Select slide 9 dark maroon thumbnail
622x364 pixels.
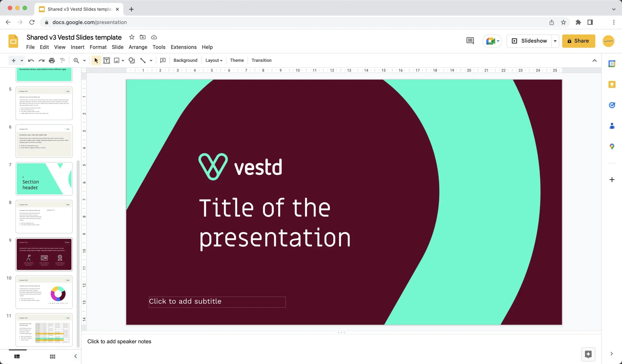44,254
